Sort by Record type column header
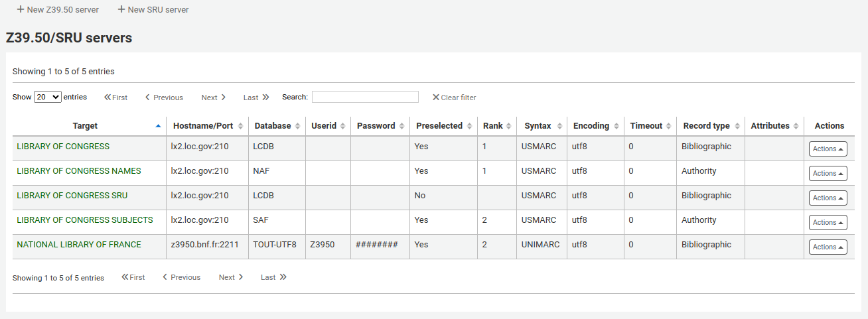The image size is (868, 319). [711, 126]
